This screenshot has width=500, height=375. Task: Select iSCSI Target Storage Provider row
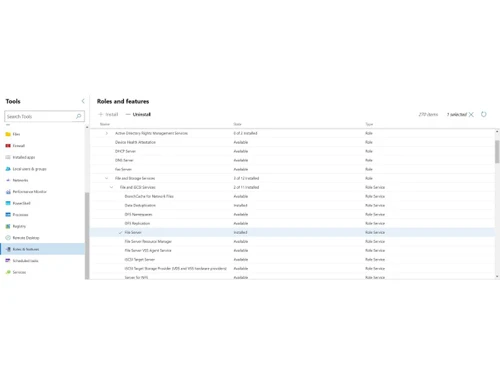coord(292,268)
